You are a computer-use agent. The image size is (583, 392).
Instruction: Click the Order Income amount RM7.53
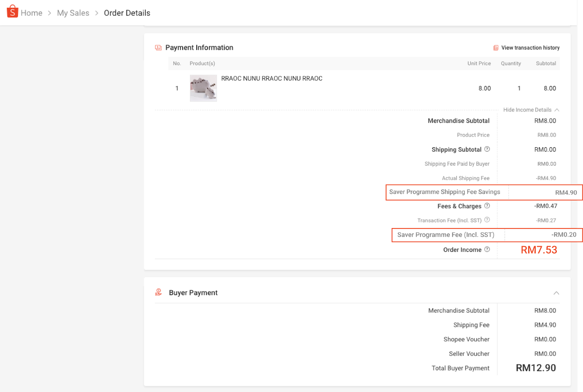[539, 250]
